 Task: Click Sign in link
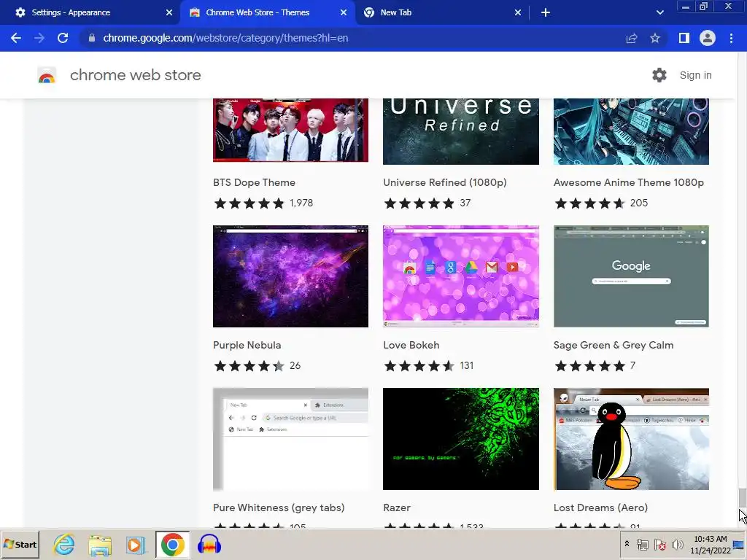point(695,75)
